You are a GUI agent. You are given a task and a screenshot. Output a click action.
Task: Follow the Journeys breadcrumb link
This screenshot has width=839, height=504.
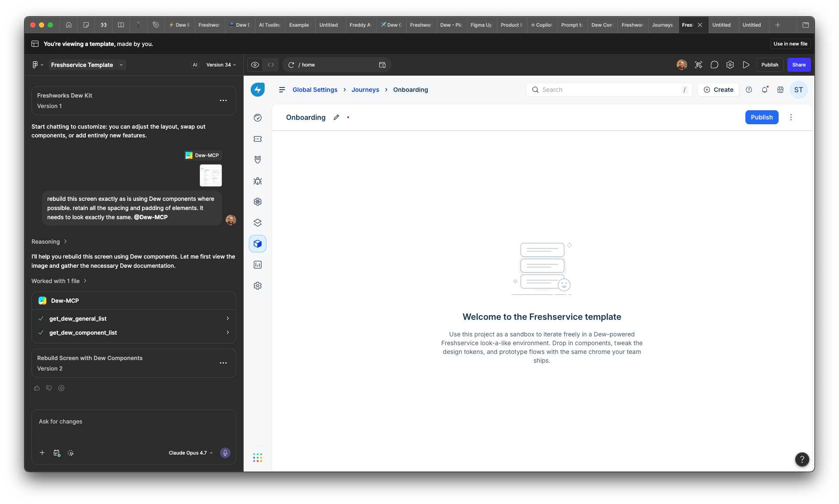point(365,90)
